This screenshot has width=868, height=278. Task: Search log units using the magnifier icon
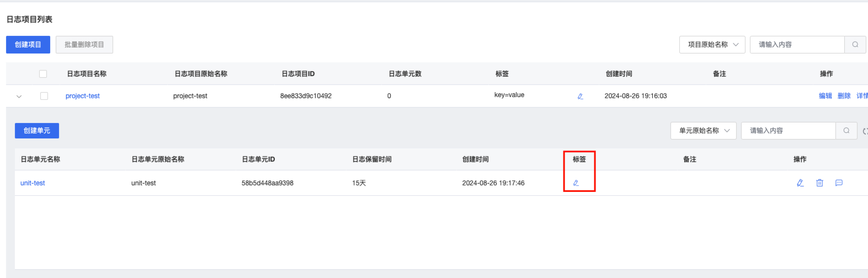coord(846,131)
